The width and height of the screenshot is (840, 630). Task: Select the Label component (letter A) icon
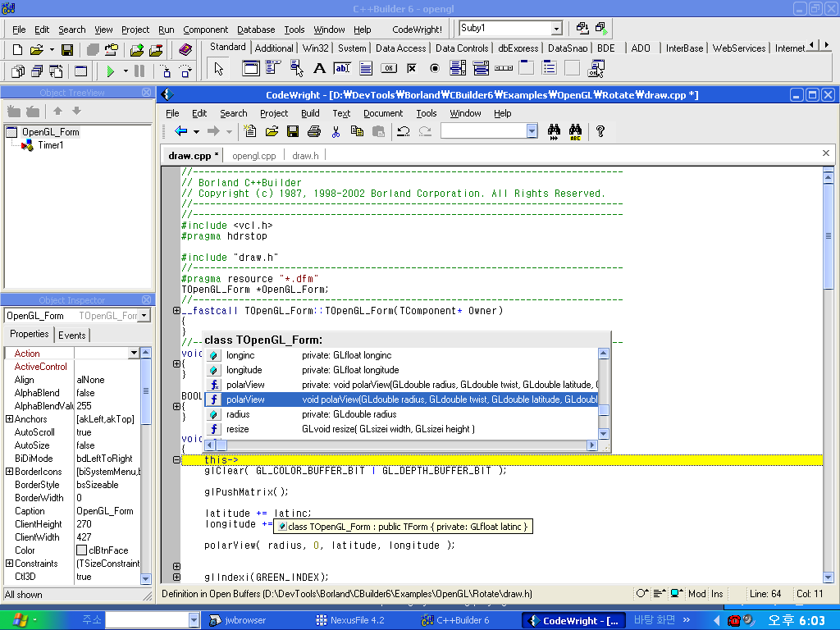point(319,68)
